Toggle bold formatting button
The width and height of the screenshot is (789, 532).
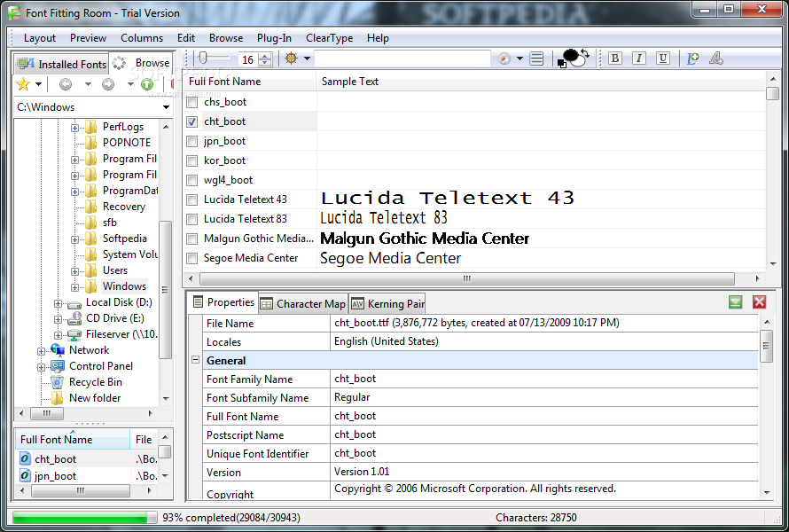tap(615, 59)
